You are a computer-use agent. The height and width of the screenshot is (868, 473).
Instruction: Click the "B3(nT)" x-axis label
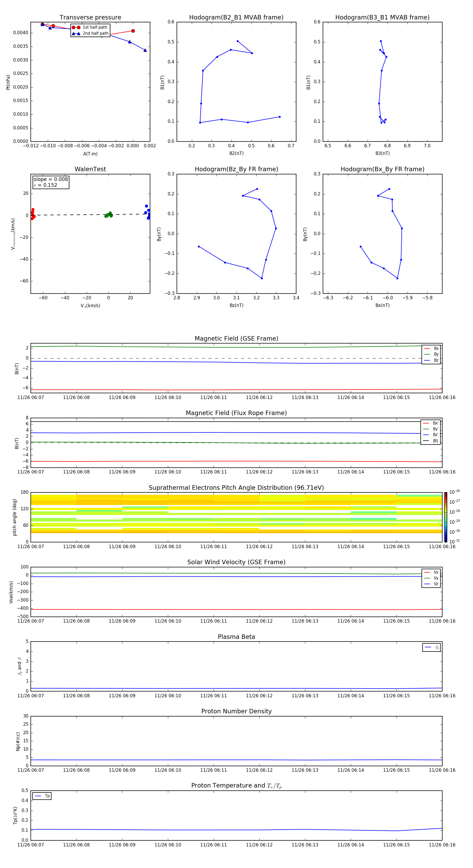[x=382, y=153]
